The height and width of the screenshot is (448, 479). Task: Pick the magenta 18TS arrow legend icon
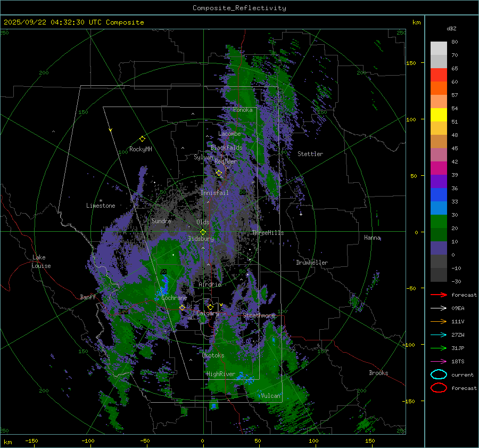(x=439, y=361)
